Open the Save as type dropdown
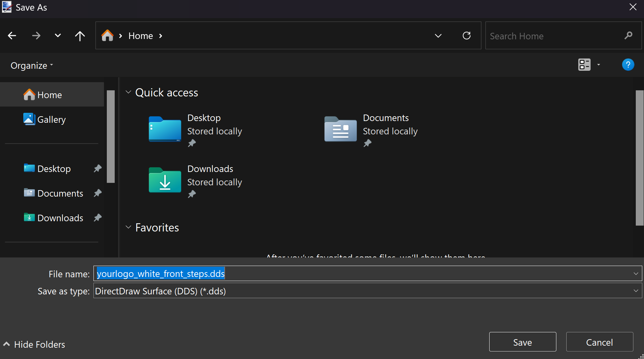644x359 pixels. 636,291
